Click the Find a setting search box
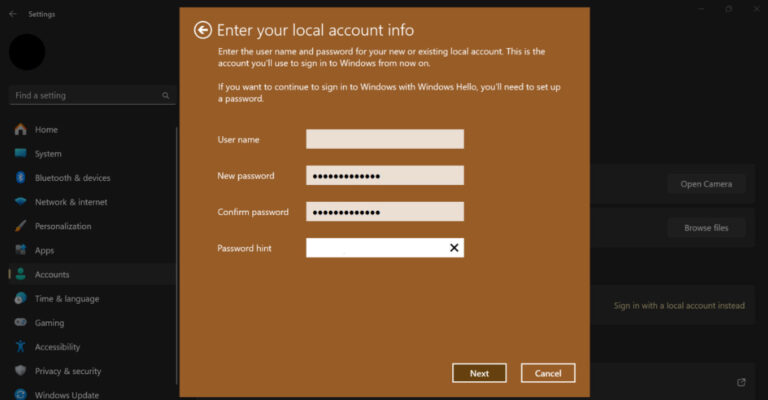Screen dimensions: 768x400 point(92,95)
